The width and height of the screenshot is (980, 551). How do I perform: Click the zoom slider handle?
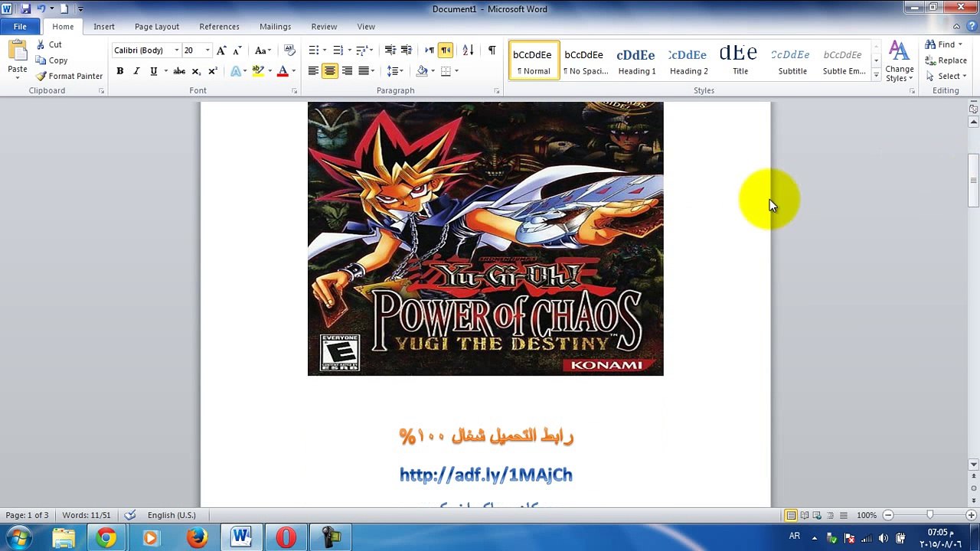[929, 515]
